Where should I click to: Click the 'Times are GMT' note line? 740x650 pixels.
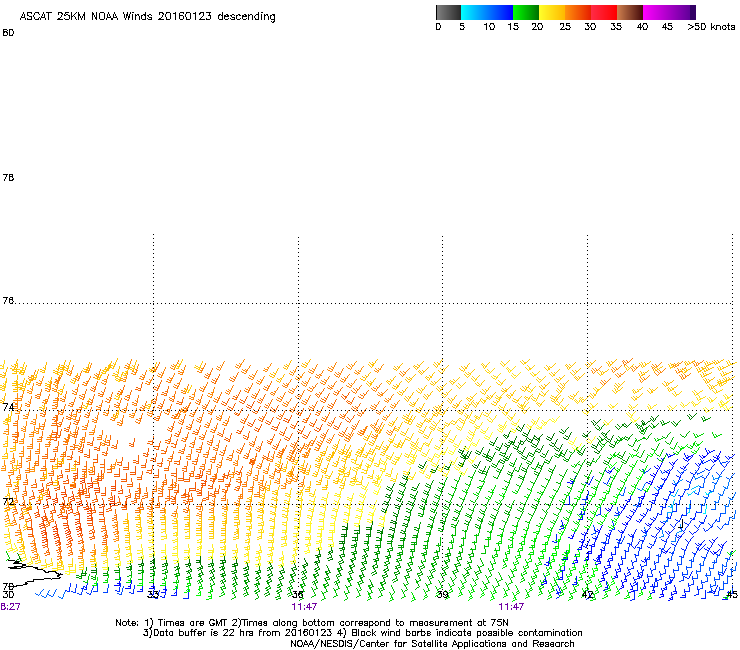pyautogui.click(x=311, y=623)
